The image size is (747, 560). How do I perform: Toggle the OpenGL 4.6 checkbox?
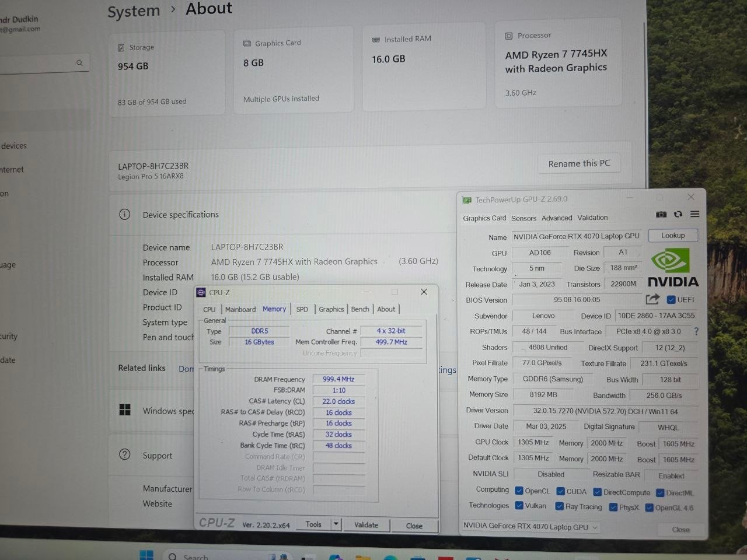tap(649, 508)
